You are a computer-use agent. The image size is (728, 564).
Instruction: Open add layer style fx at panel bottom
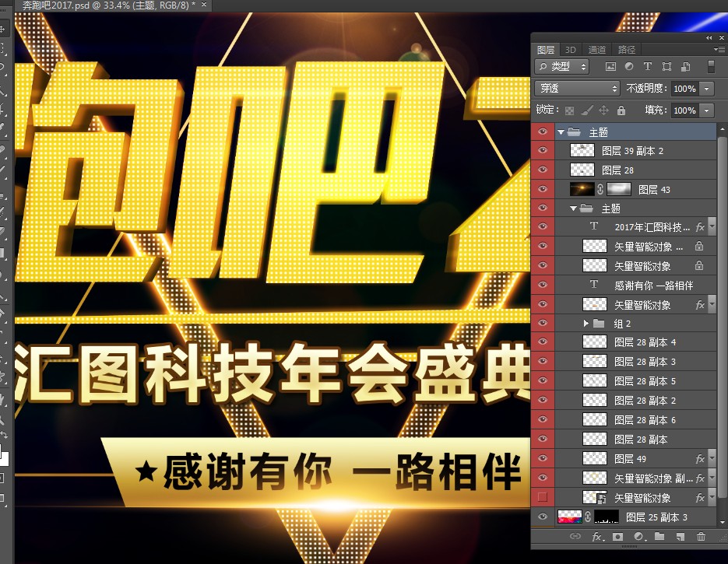coord(597,537)
